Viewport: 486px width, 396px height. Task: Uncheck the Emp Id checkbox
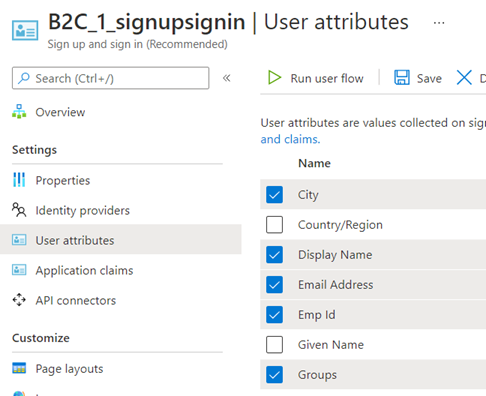pos(274,315)
